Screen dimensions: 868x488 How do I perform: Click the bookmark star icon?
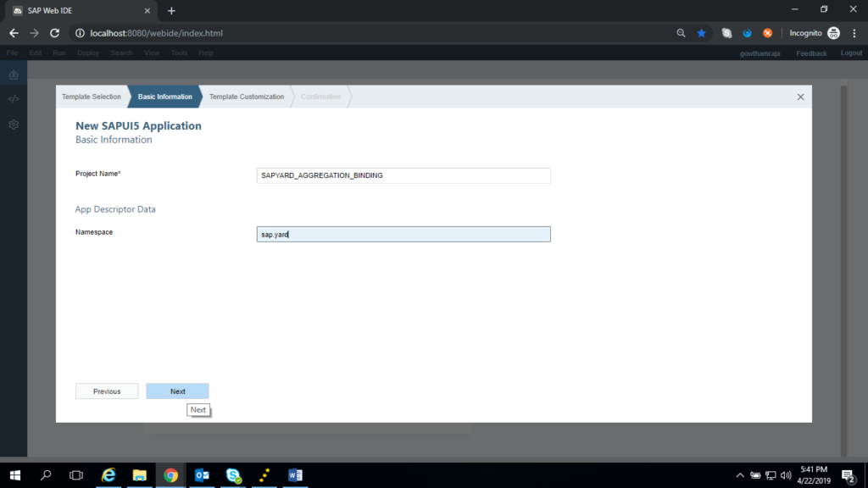pyautogui.click(x=701, y=33)
